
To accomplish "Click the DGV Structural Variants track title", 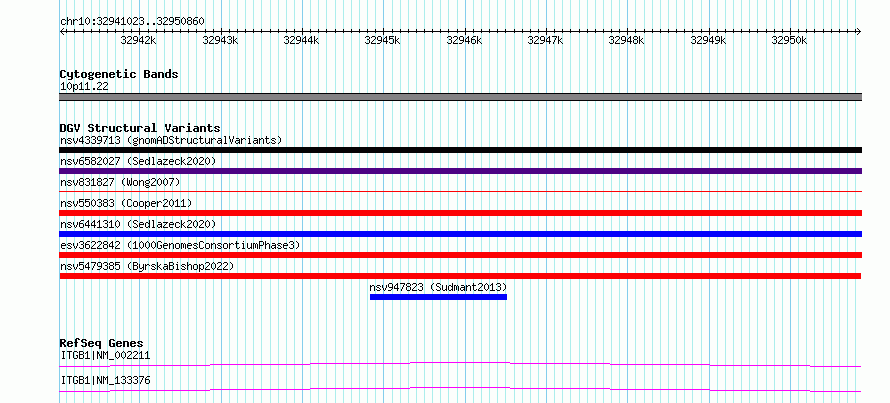I will click(x=140, y=128).
